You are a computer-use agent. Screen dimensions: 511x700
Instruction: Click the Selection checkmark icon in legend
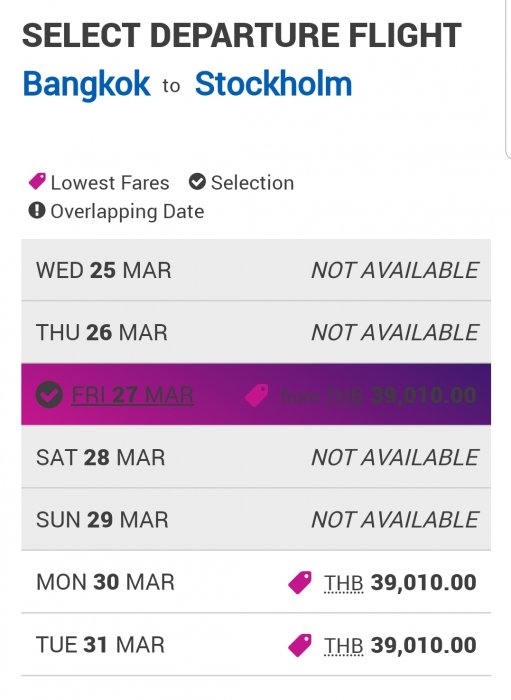pyautogui.click(x=197, y=182)
